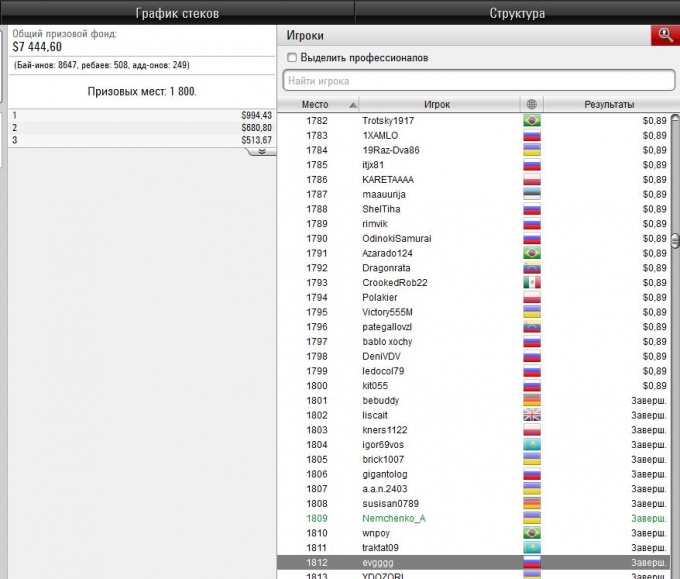Image resolution: width=680 pixels, height=579 pixels.
Task: Click total prize pool $7 444,60
Action: tap(37, 46)
